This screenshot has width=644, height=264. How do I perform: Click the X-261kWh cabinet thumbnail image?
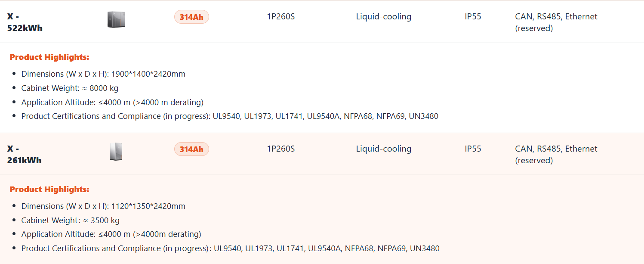(116, 152)
